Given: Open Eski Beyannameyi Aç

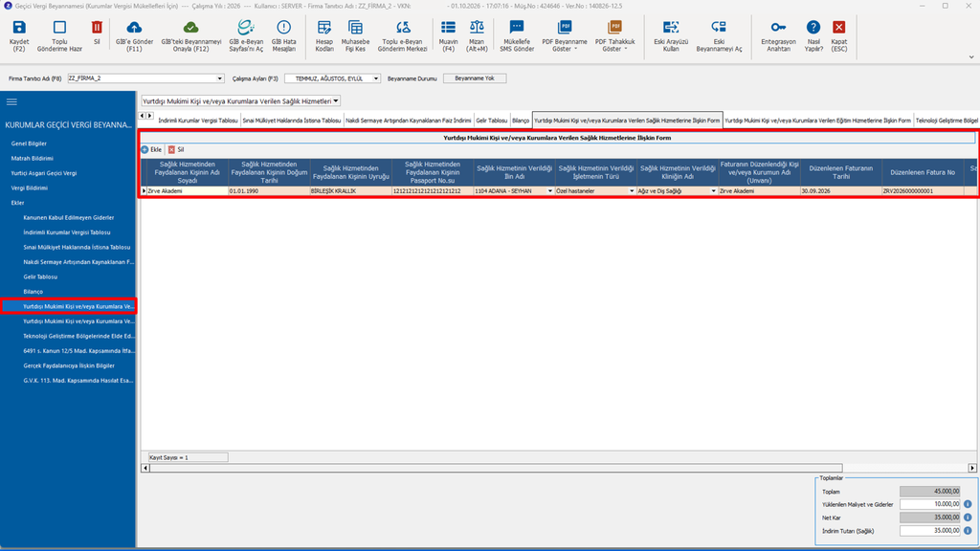Looking at the screenshot, I should point(719,28).
